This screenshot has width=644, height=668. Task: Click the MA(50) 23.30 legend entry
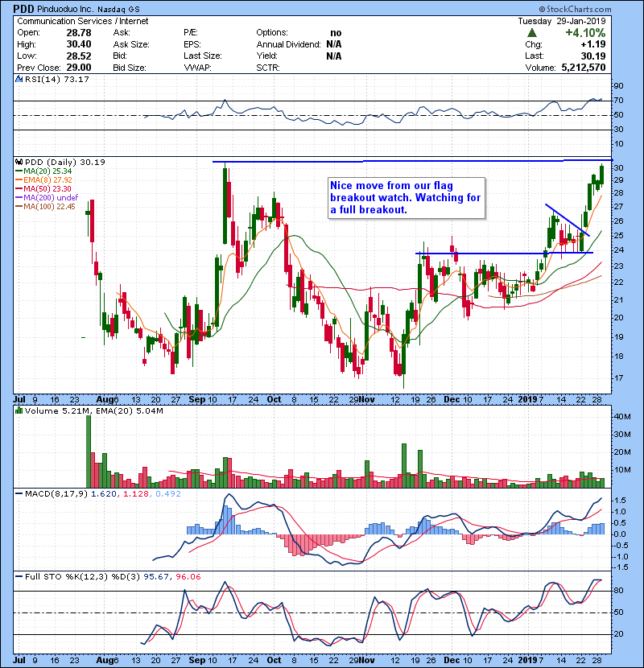(47, 188)
